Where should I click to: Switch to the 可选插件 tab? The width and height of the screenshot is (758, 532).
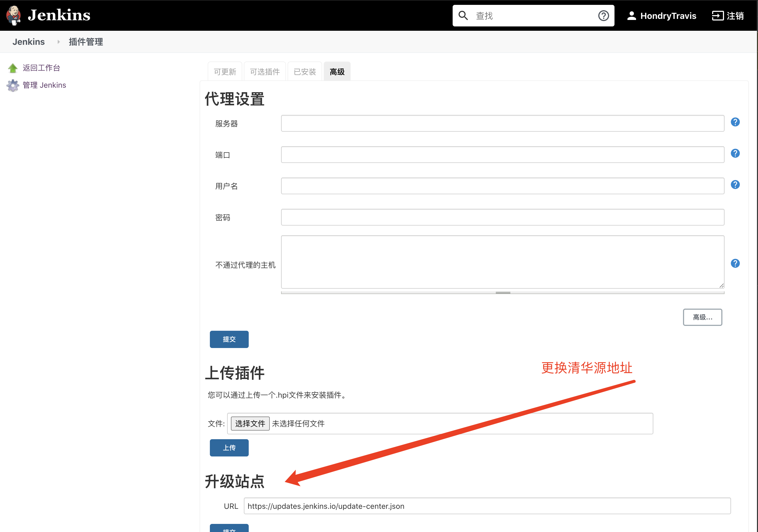coord(265,71)
